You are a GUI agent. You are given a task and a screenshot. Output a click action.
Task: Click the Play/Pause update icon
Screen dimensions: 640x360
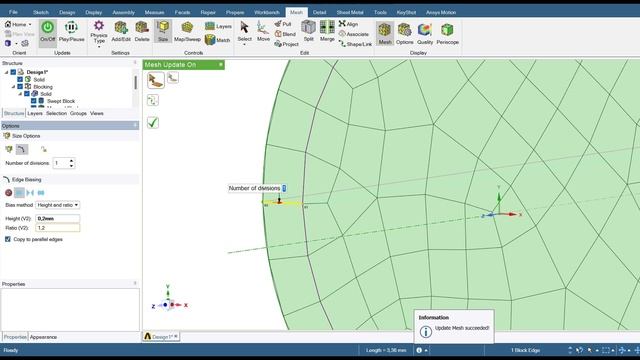point(71,31)
